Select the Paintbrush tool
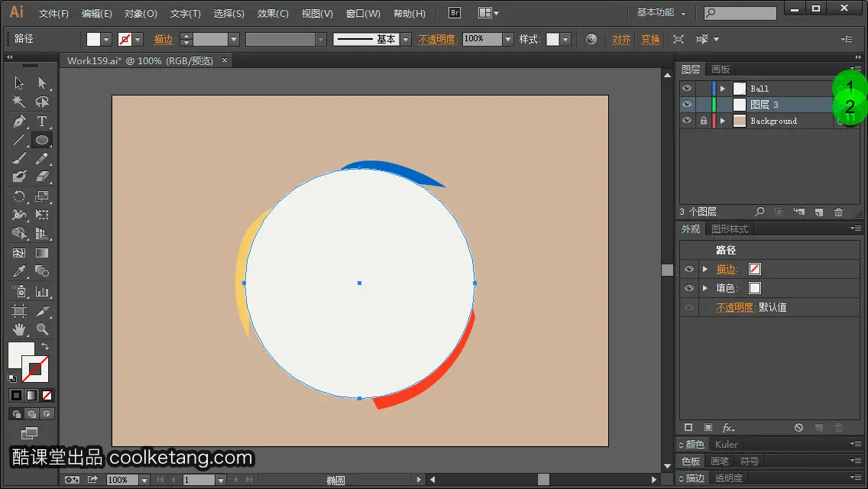The width and height of the screenshot is (868, 489). 19,159
